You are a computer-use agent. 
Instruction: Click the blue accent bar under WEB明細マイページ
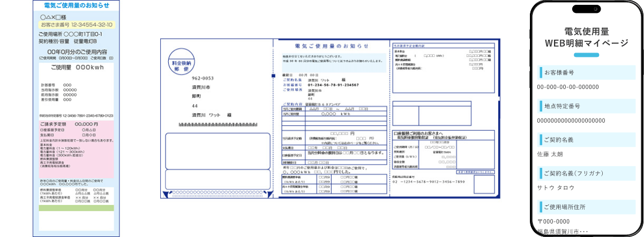coord(586,55)
